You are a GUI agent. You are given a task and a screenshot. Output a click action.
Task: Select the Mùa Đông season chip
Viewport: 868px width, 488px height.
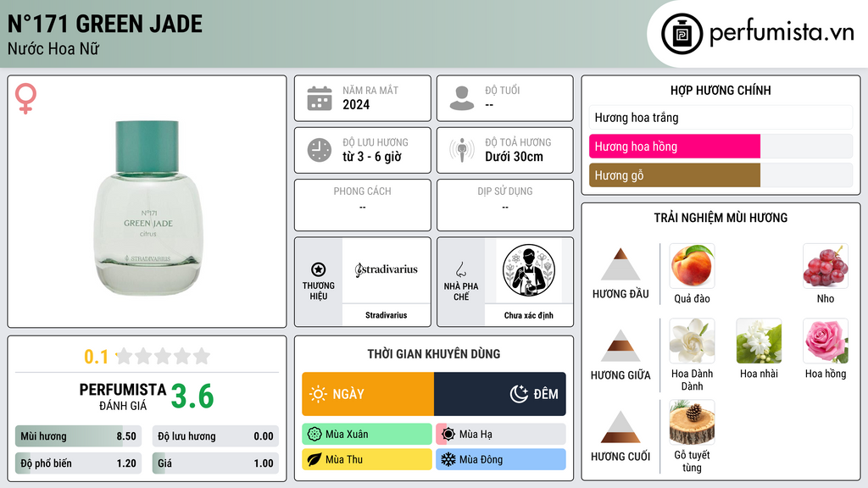(501, 459)
